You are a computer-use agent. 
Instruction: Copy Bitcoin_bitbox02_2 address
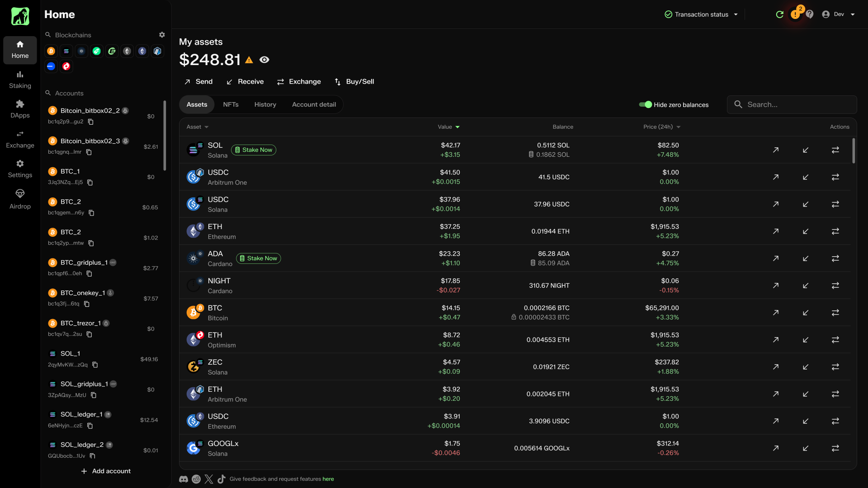click(91, 122)
